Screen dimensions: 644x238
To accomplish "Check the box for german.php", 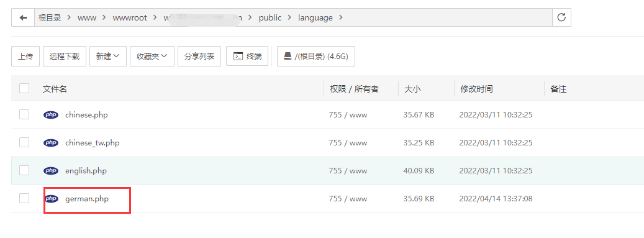I will point(24,198).
